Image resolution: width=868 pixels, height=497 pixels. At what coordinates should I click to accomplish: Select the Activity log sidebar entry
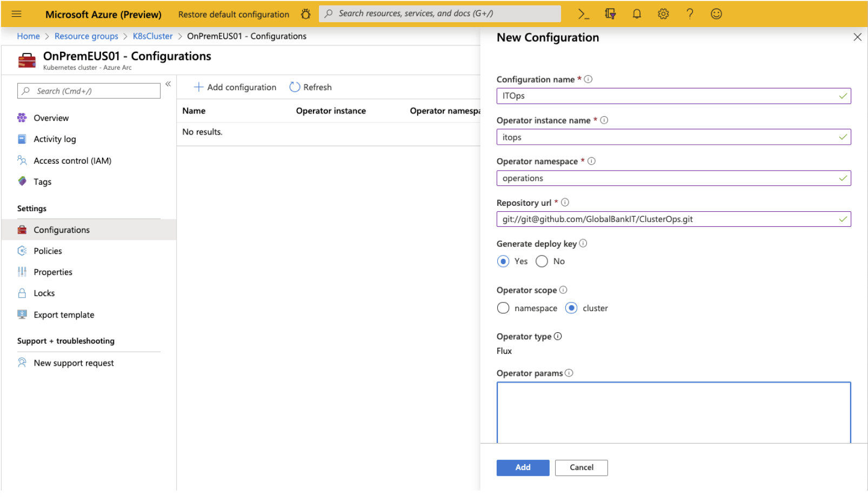click(55, 139)
